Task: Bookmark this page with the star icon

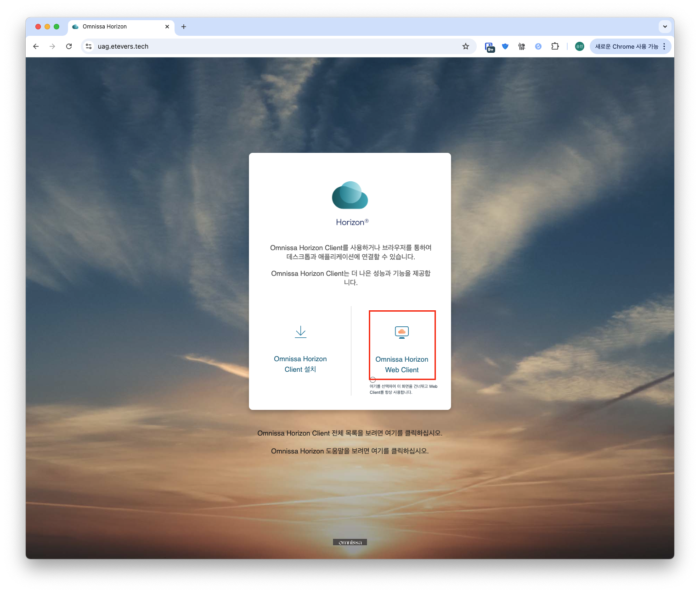Action: pyautogui.click(x=465, y=46)
